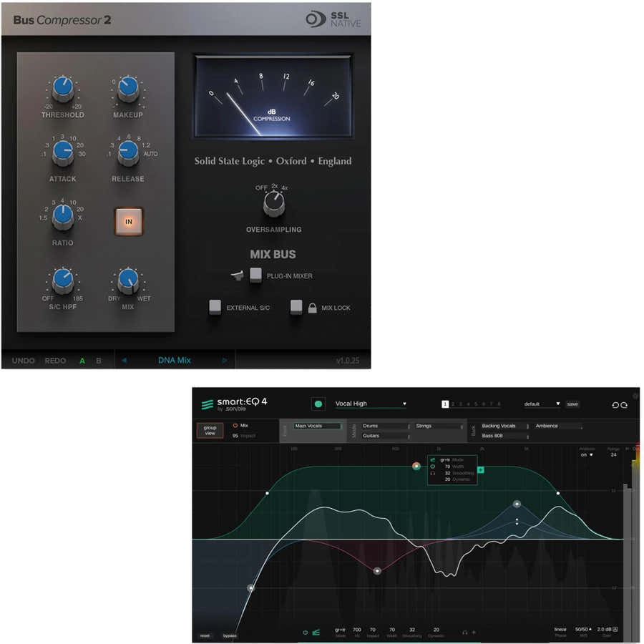Click the Mix Lock padlock icon
Viewport: 644px width, 644px height.
[x=312, y=308]
